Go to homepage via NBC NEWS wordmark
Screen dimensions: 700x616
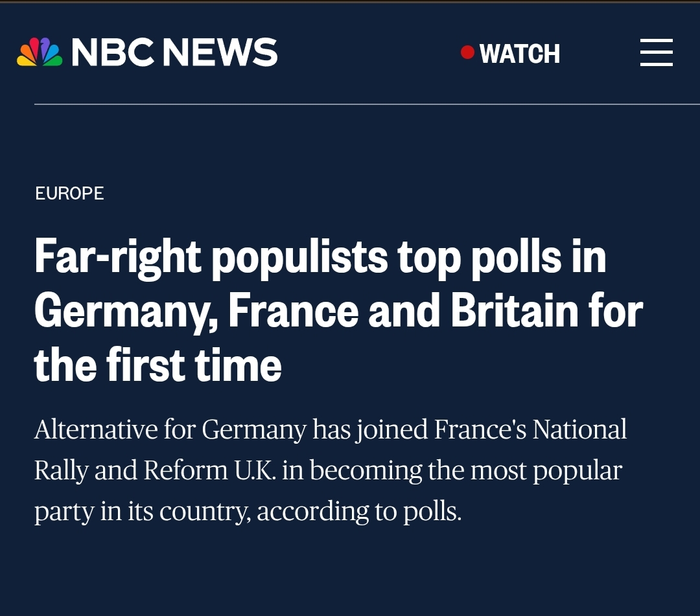(174, 52)
